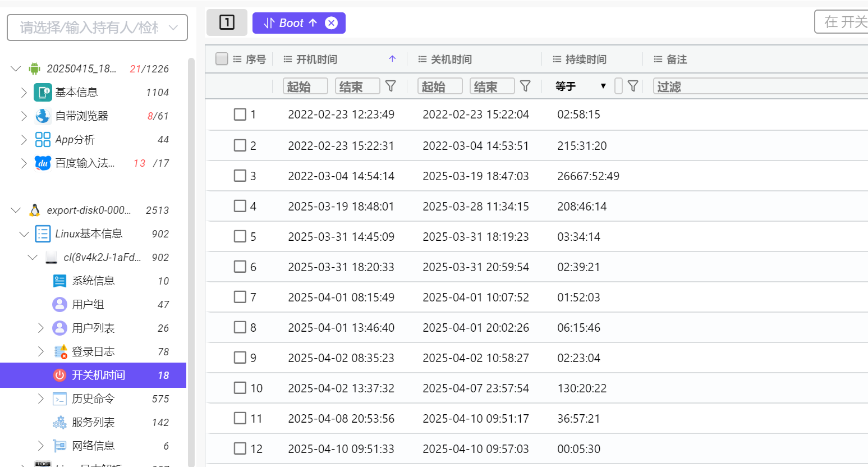Open the 备注 column menu icon
Image resolution: width=868 pixels, height=467 pixels.
[x=658, y=59]
